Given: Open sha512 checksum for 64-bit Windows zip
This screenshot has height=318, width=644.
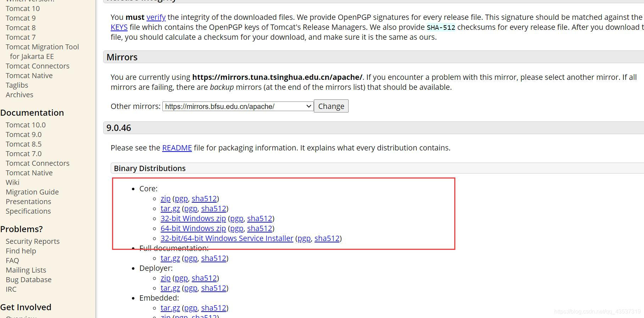Looking at the screenshot, I should tap(260, 229).
